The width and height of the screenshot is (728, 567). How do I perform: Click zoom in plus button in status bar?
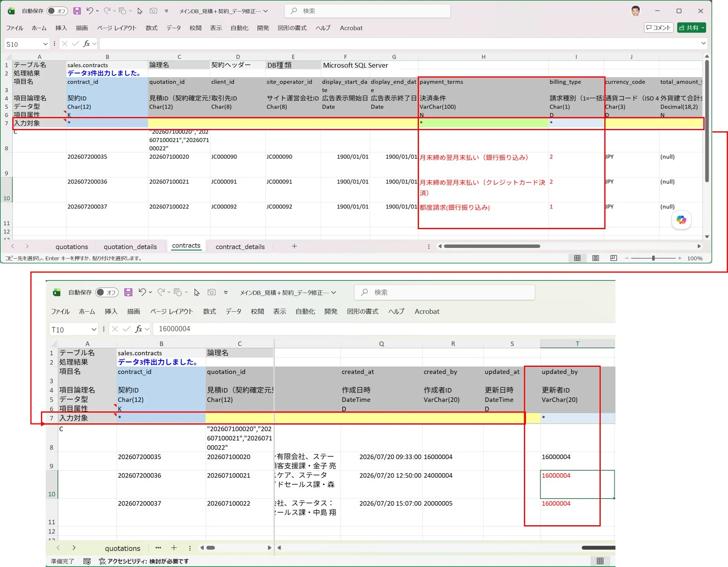[x=679, y=258]
